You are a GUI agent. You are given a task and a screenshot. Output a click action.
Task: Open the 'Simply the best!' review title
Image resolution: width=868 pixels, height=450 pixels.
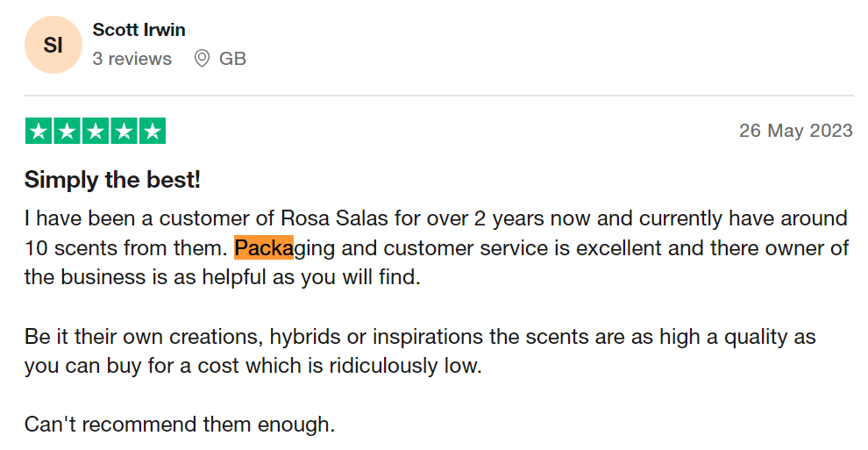point(112,180)
